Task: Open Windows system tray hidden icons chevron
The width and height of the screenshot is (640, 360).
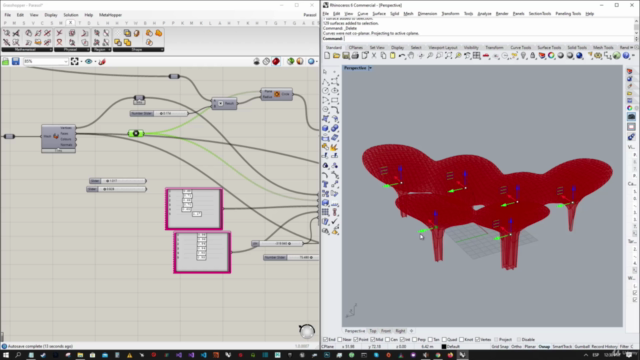Action: (585, 355)
